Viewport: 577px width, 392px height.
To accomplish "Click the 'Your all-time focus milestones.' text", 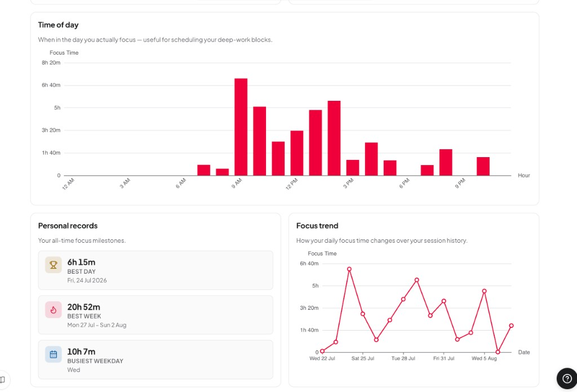I will [82, 240].
